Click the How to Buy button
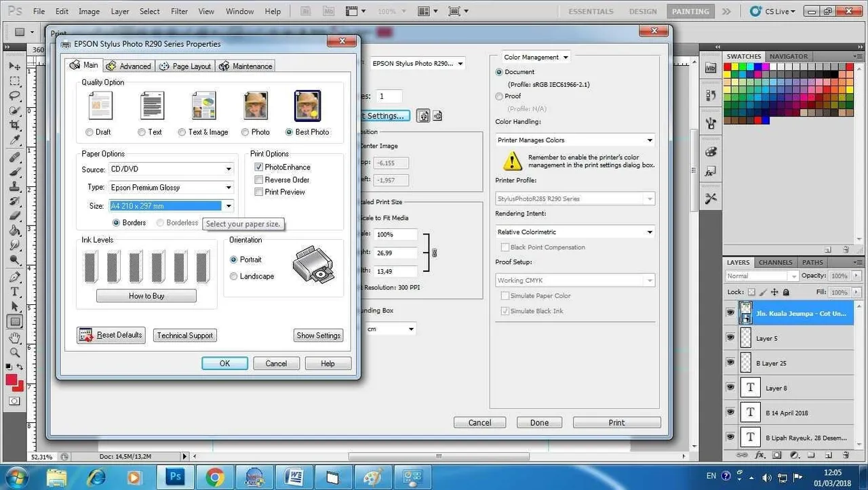 tap(146, 296)
